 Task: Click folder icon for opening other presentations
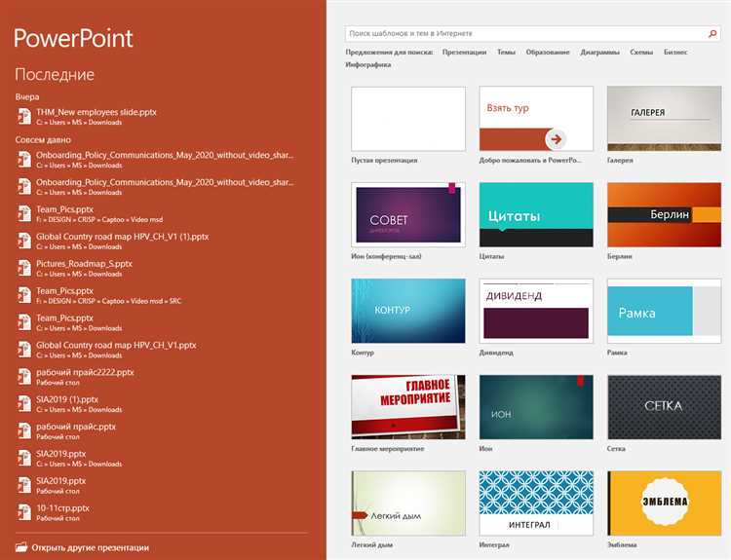tap(21, 547)
